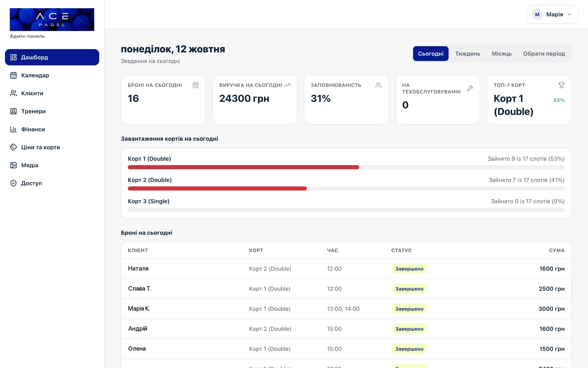Select the Сьогодні period tab
The image size is (588, 368).
click(431, 54)
